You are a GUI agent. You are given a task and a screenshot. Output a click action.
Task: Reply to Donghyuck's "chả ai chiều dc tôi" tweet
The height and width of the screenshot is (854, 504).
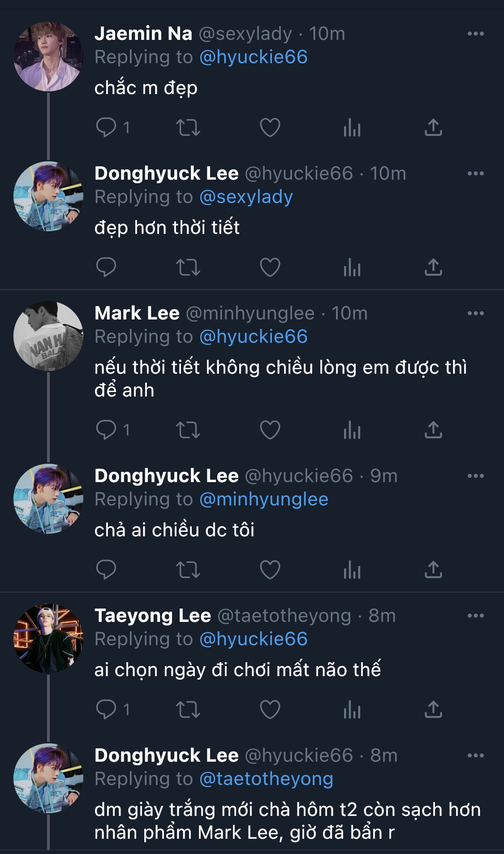tap(106, 570)
